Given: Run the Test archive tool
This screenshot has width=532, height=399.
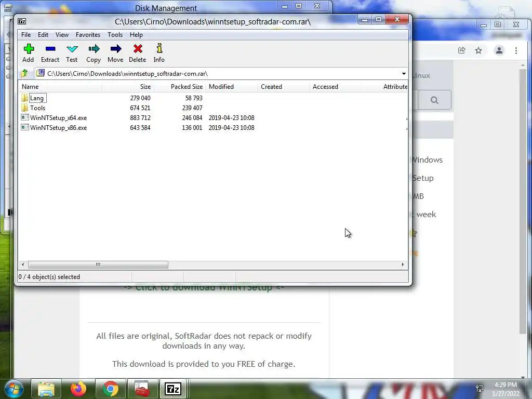Looking at the screenshot, I should tap(72, 49).
